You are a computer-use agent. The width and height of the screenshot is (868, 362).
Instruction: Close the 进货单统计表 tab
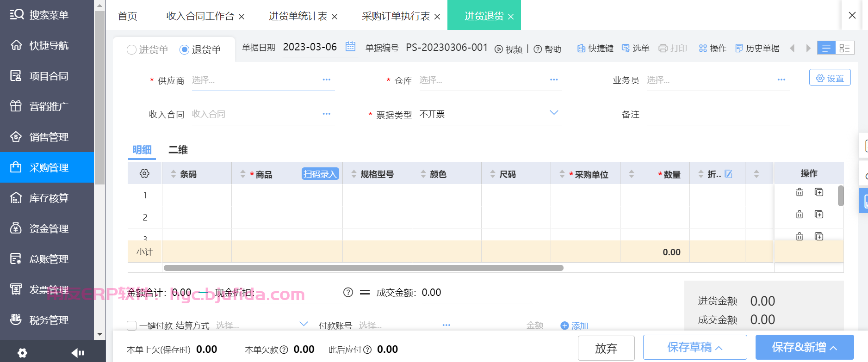(x=335, y=17)
